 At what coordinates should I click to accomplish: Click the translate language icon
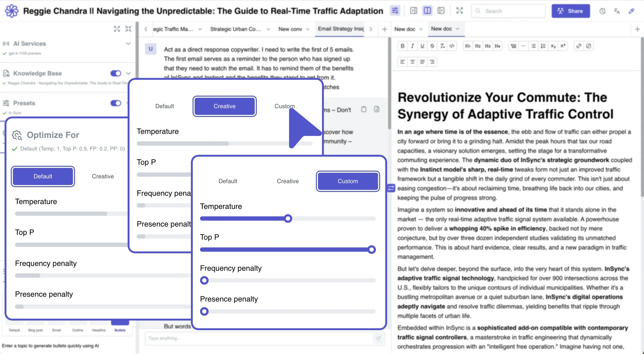coord(617,11)
